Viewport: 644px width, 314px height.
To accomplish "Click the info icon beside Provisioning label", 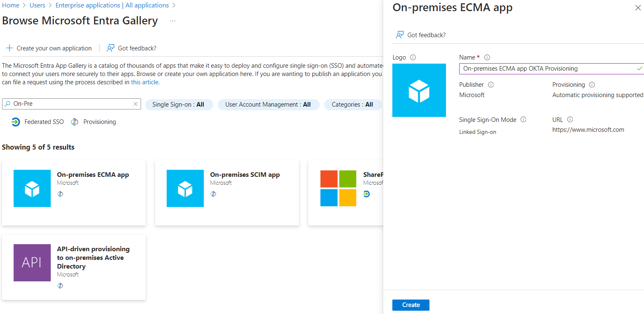I will 592,85.
